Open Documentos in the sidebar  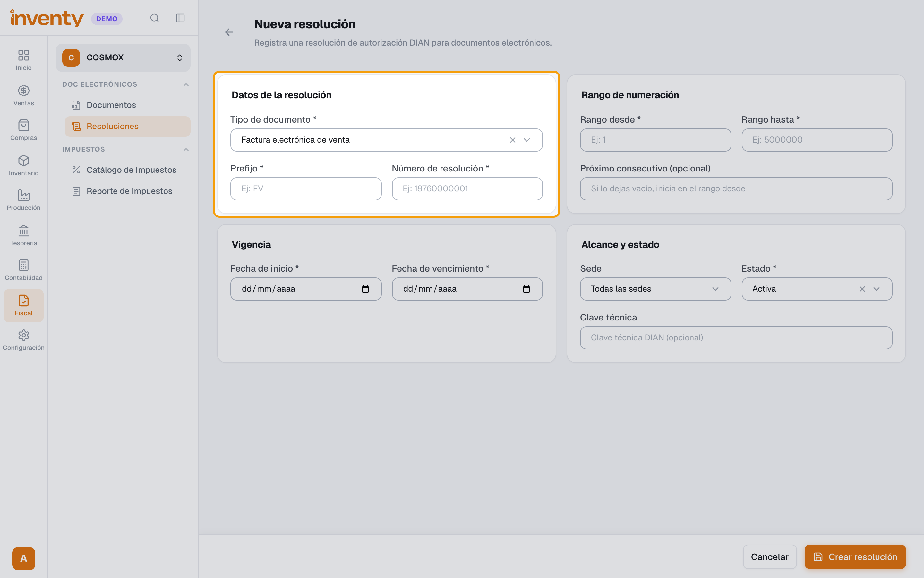point(127,105)
